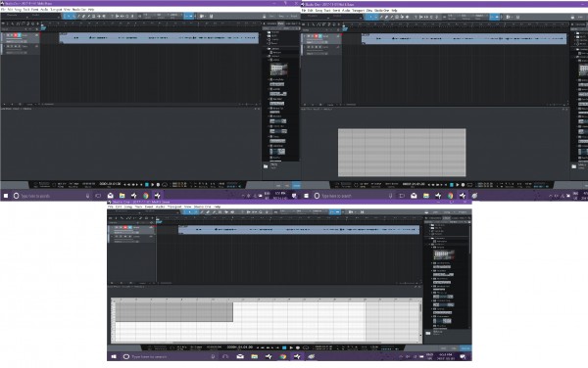Image resolution: width=588 pixels, height=368 pixels.
Task: Click the Studio One taskbar icon in top-right window
Action: [x=463, y=196]
